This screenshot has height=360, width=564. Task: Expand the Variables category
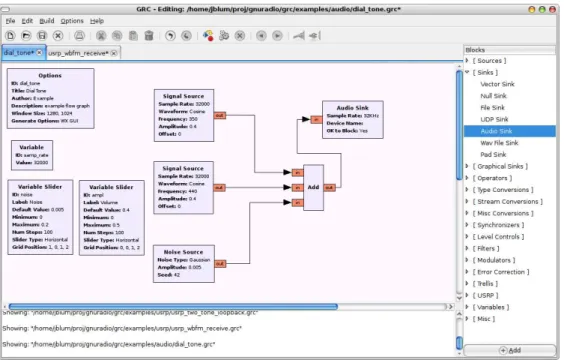(x=467, y=307)
